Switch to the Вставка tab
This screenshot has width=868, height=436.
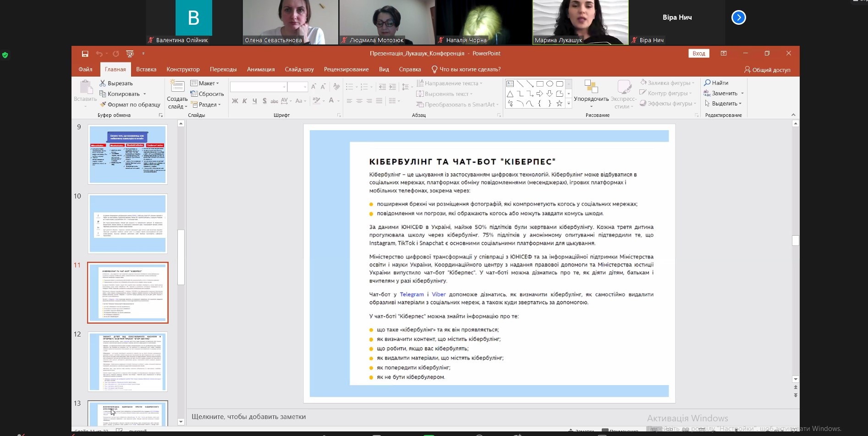(x=146, y=69)
